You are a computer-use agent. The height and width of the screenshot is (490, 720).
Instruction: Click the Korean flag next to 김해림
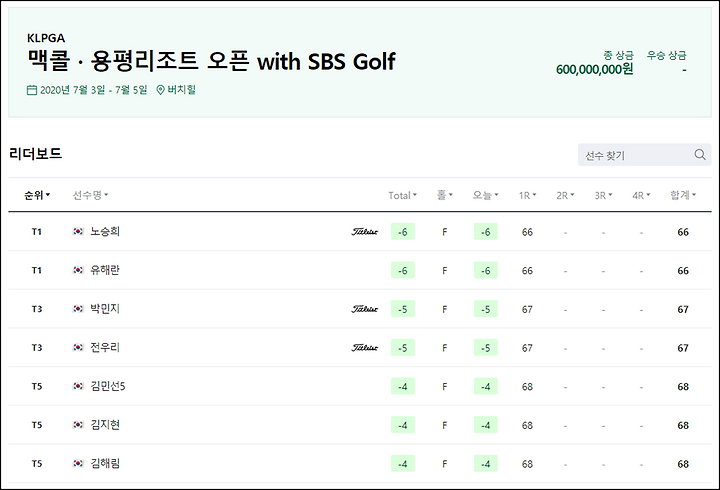pyautogui.click(x=78, y=463)
